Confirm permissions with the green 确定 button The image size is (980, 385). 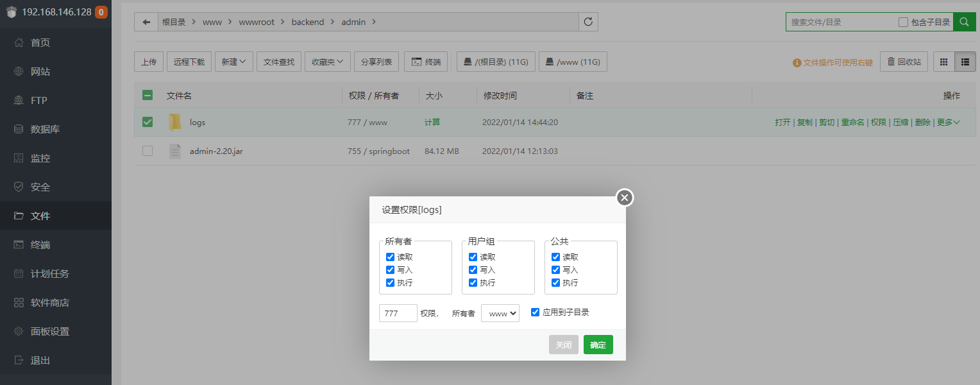pos(598,345)
